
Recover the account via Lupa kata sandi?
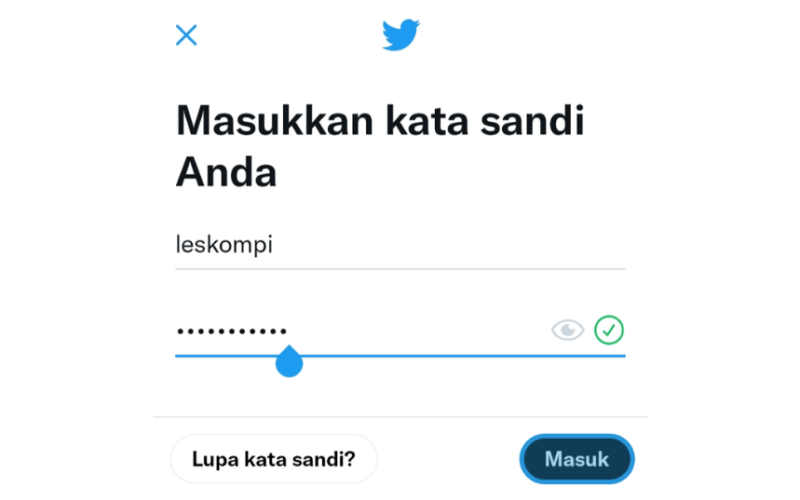click(273, 459)
